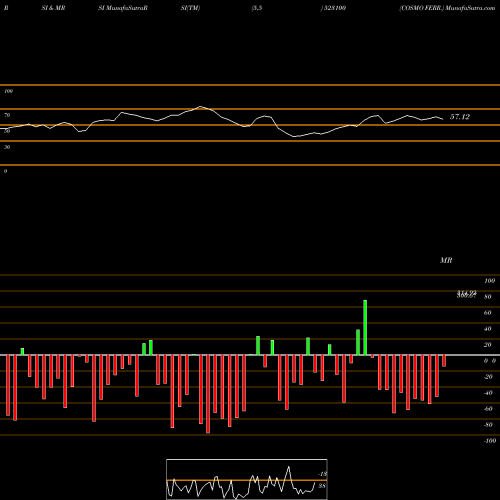
Task: Click the 'SI & MR' header text
Action: (x=53, y=8)
